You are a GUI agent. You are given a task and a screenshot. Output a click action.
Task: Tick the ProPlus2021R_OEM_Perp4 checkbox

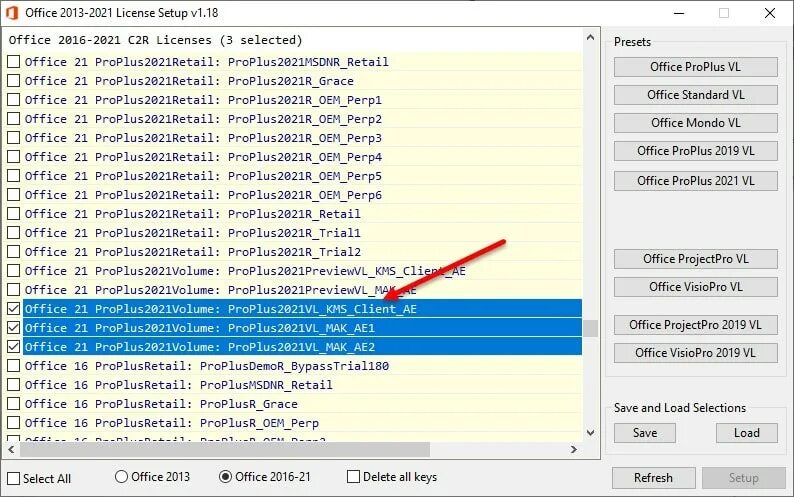[x=14, y=157]
